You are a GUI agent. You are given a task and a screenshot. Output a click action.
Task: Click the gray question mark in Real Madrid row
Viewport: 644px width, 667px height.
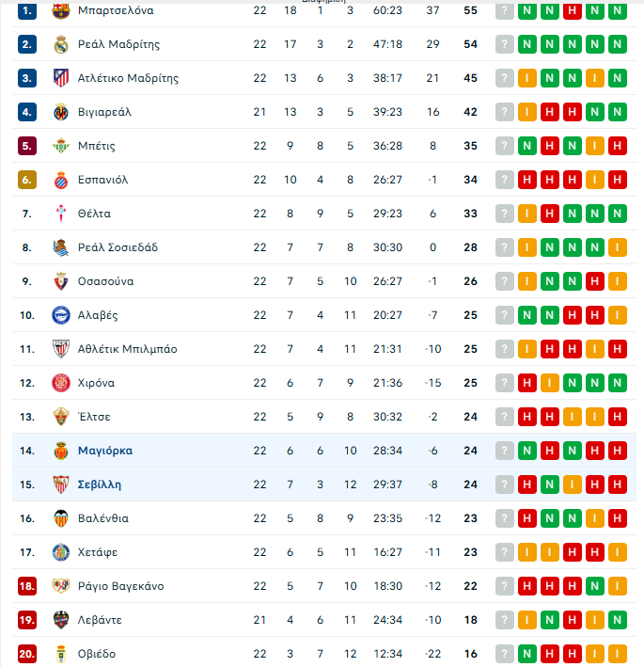click(x=505, y=44)
